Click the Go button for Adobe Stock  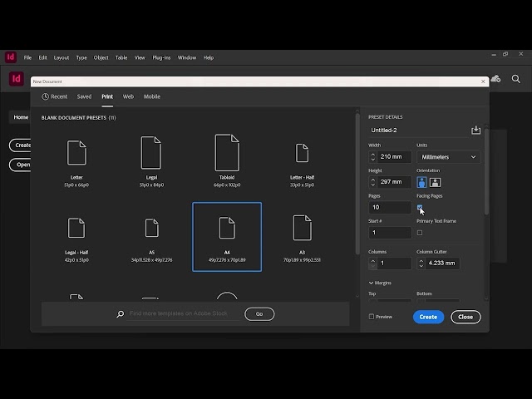click(x=259, y=314)
